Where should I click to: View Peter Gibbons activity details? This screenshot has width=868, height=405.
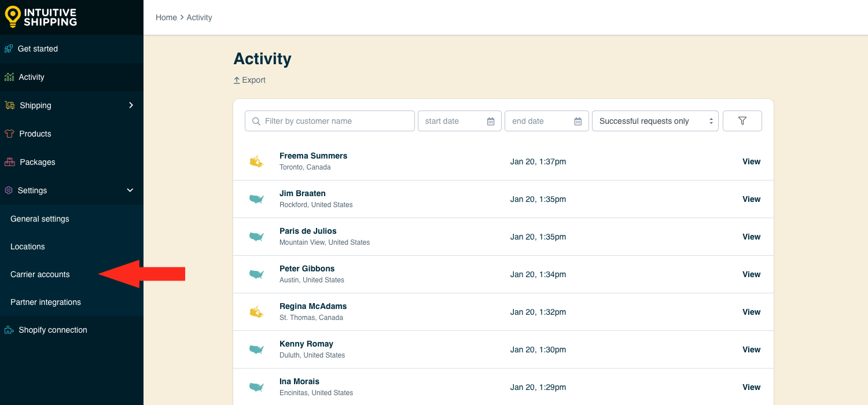pyautogui.click(x=751, y=274)
